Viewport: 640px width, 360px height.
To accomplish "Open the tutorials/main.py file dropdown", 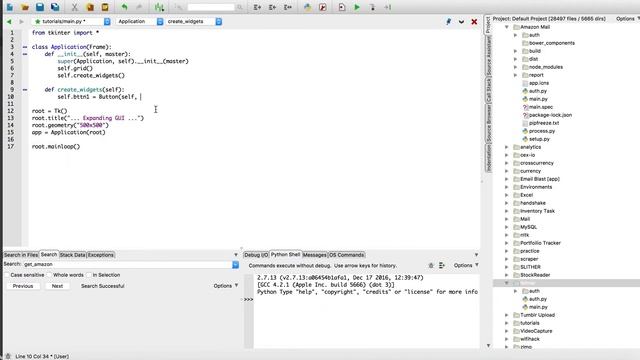I will click(x=107, y=21).
